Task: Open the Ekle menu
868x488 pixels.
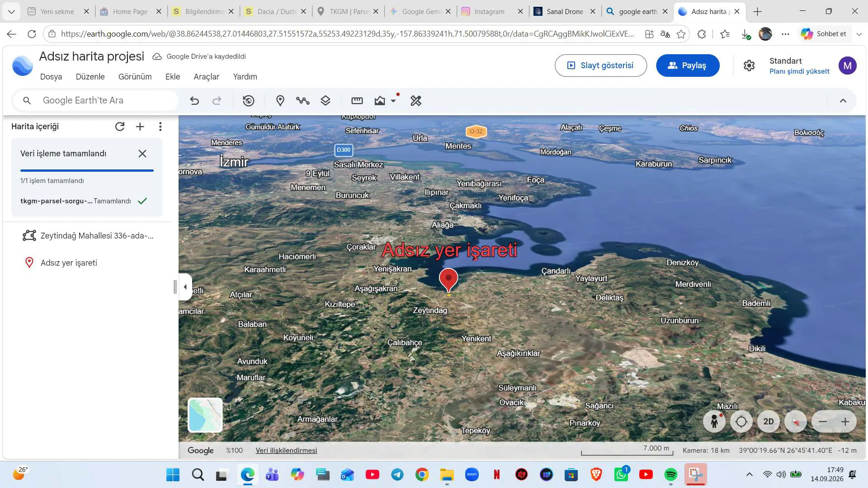Action: click(x=173, y=77)
